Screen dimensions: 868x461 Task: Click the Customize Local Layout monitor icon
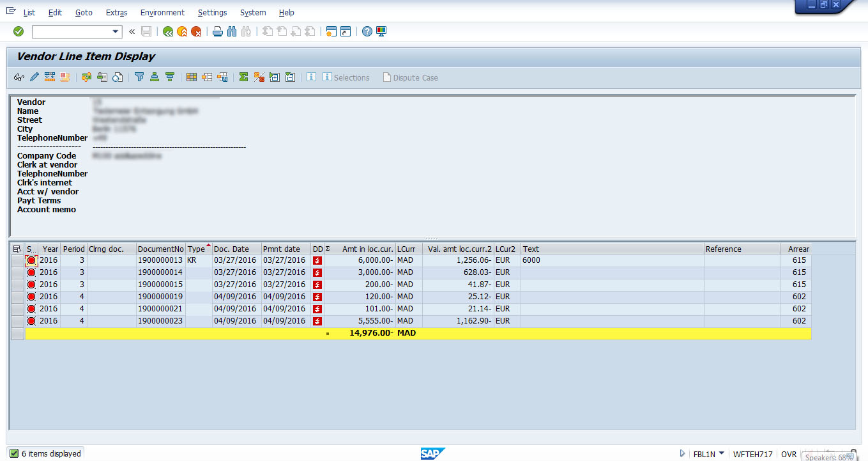pyautogui.click(x=381, y=31)
